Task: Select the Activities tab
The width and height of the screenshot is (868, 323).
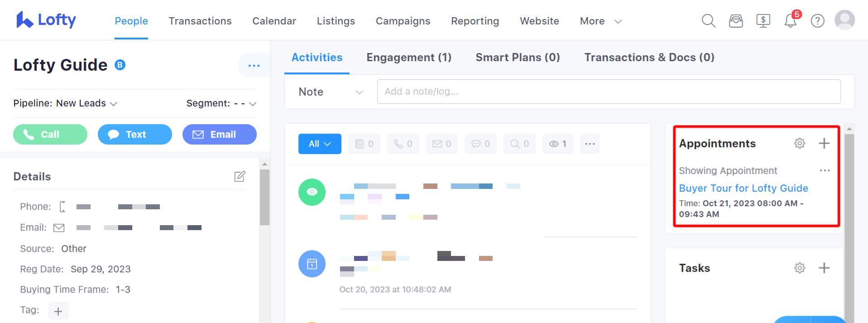Action: click(317, 58)
